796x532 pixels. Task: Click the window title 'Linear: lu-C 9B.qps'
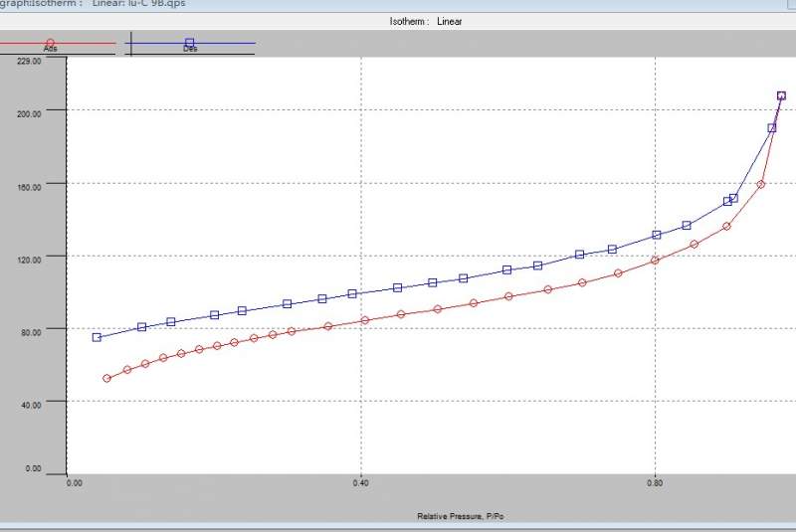pos(138,4)
